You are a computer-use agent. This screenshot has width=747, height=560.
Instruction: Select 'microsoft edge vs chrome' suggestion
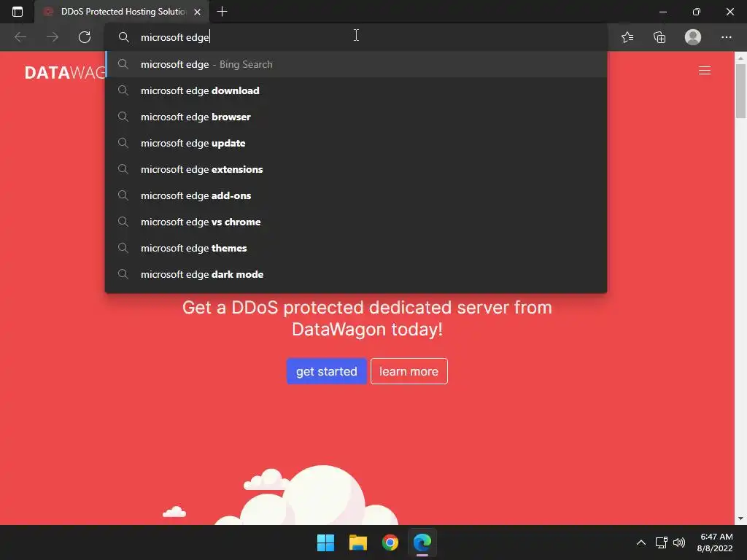[x=355, y=222]
